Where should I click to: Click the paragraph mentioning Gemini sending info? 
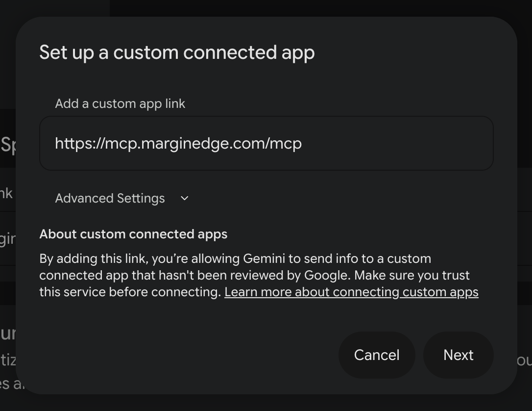click(x=259, y=275)
